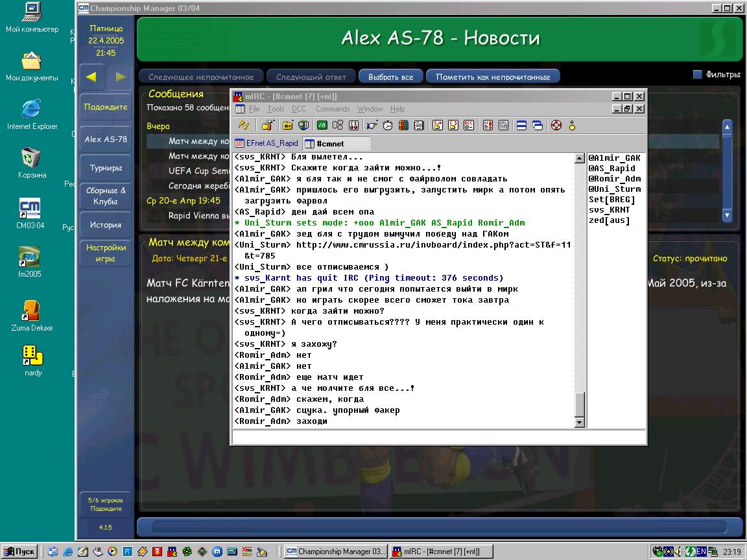The image size is (747, 560).
Task: Select @Almir_GAK in the nick list
Action: (614, 158)
